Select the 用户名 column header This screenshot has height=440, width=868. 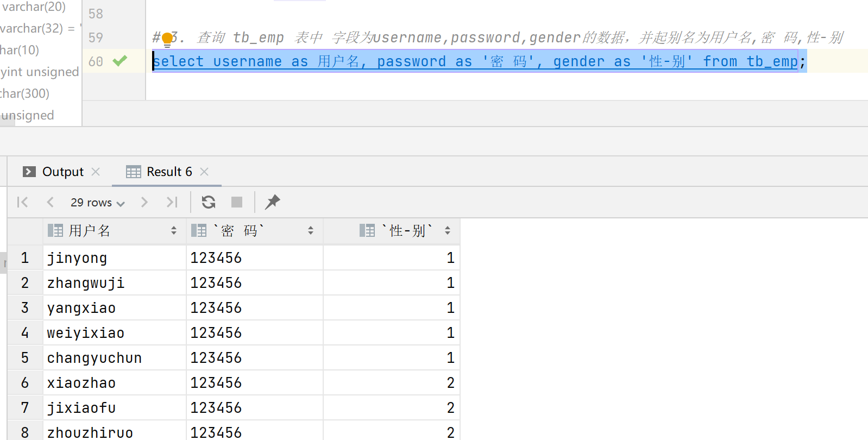pyautogui.click(x=115, y=231)
